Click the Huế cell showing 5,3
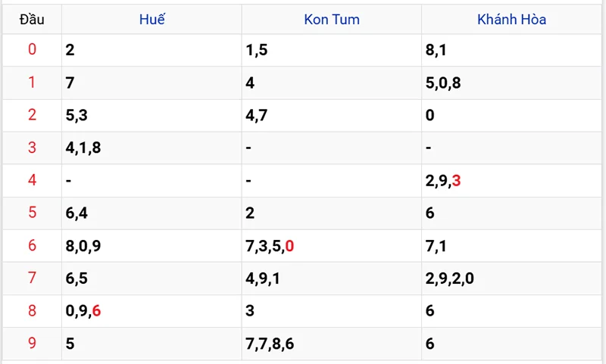Image resolution: width=606 pixels, height=364 pixels. point(77,115)
